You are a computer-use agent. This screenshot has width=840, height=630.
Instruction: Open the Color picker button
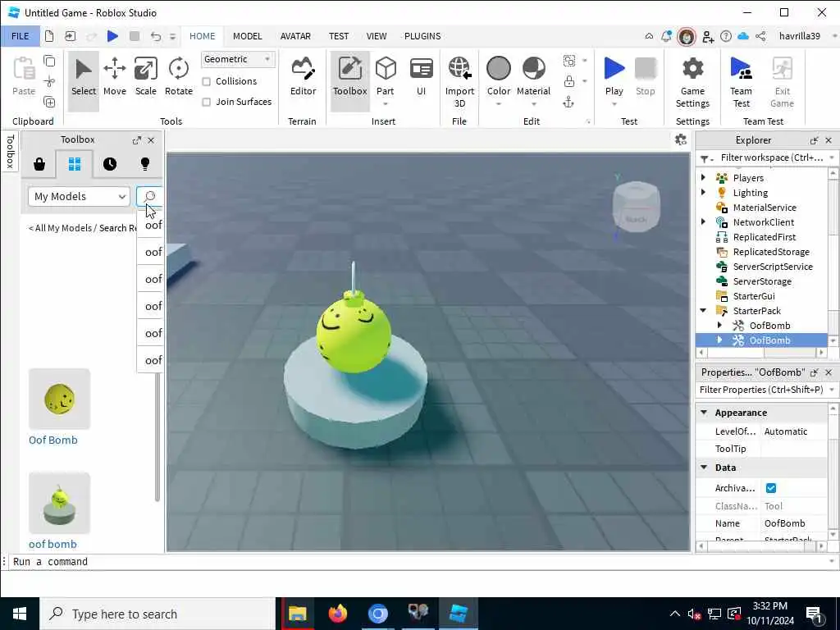499,78
